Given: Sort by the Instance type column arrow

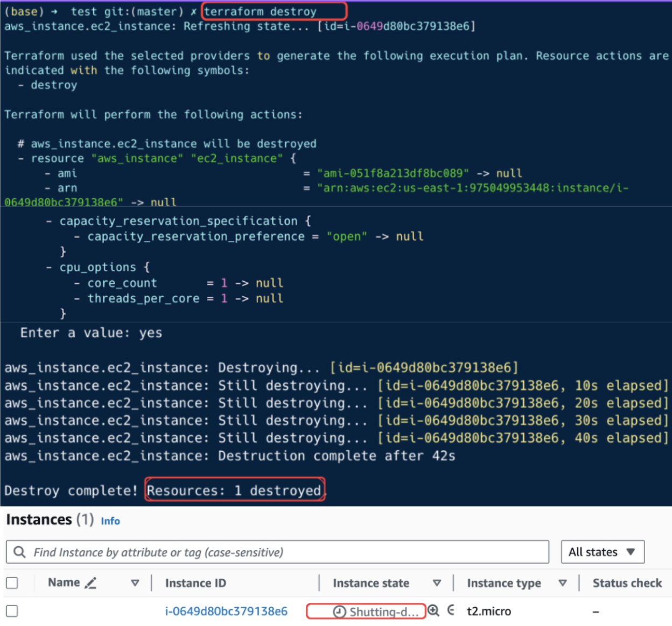Looking at the screenshot, I should (563, 582).
